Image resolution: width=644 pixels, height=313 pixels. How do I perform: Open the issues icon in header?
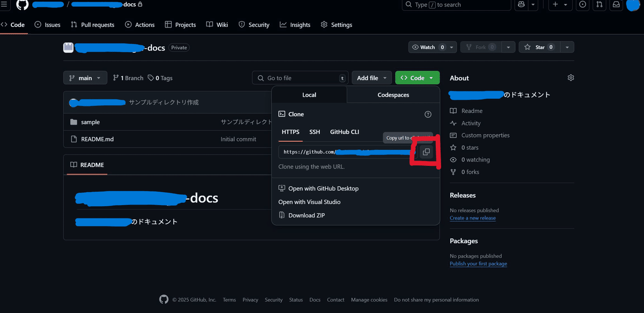click(x=583, y=4)
